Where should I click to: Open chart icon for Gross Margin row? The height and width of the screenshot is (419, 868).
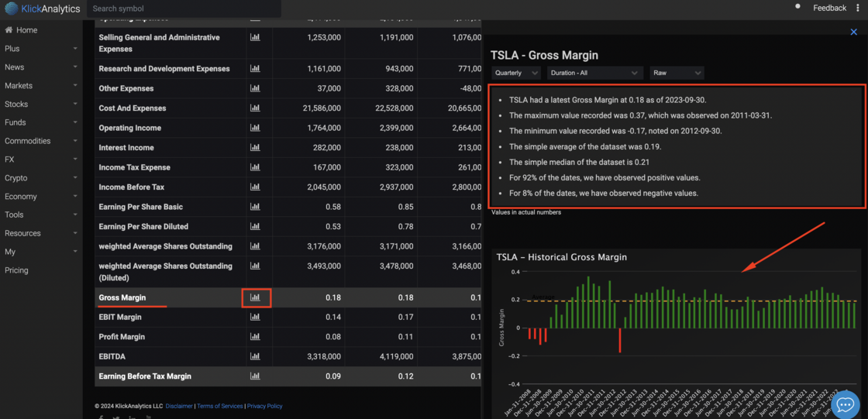[255, 297]
